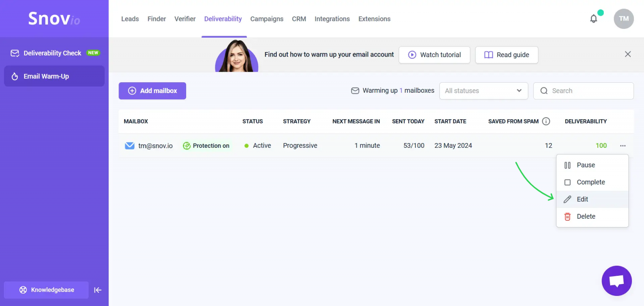This screenshot has height=306, width=644.
Task: Open the TM user avatar menu
Action: pyautogui.click(x=623, y=19)
